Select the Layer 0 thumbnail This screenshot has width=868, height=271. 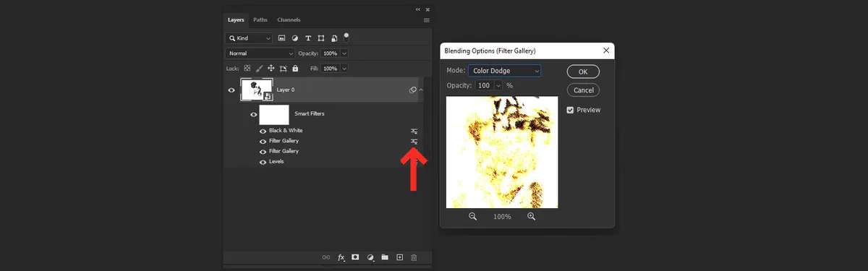[x=257, y=90]
